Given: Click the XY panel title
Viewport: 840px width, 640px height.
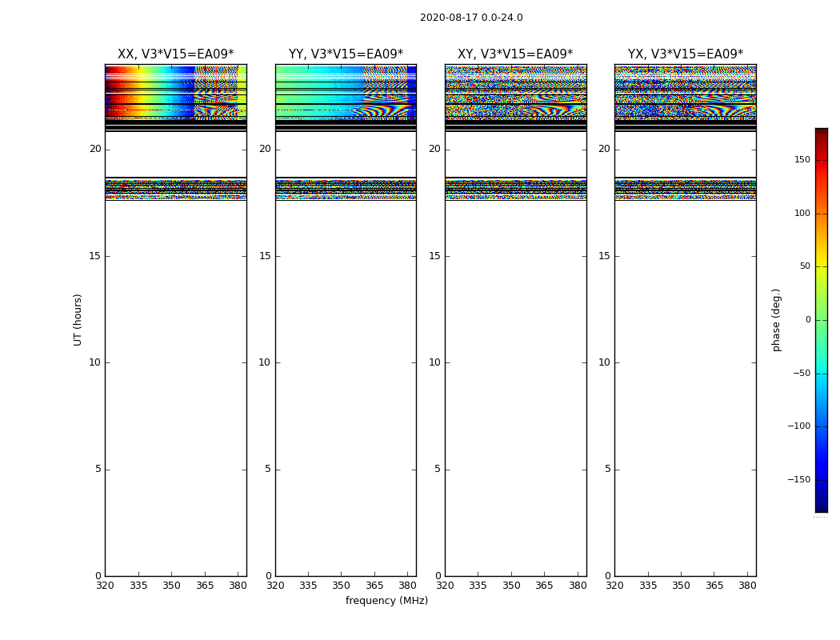Looking at the screenshot, I should [515, 54].
